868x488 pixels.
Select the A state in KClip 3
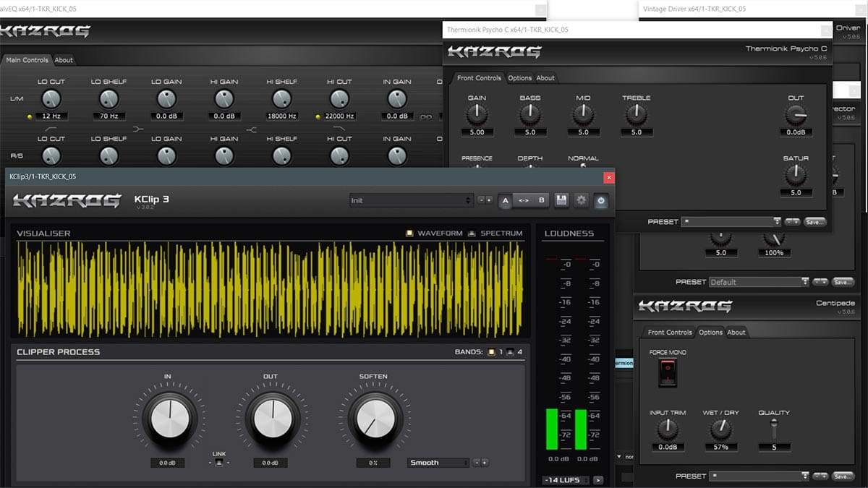506,200
